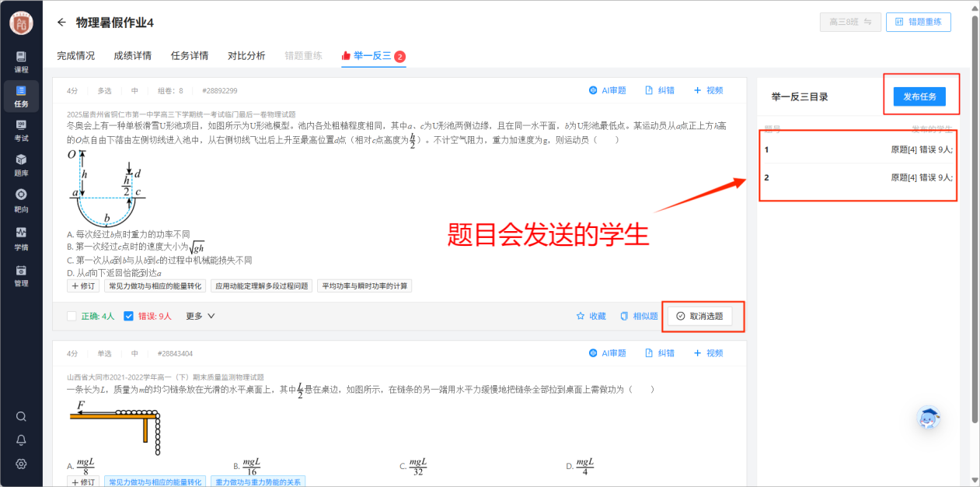Click the first question's 常见力做功与相应的能量转化 tag
Viewport: 980px width, 487px height.
coord(155,286)
